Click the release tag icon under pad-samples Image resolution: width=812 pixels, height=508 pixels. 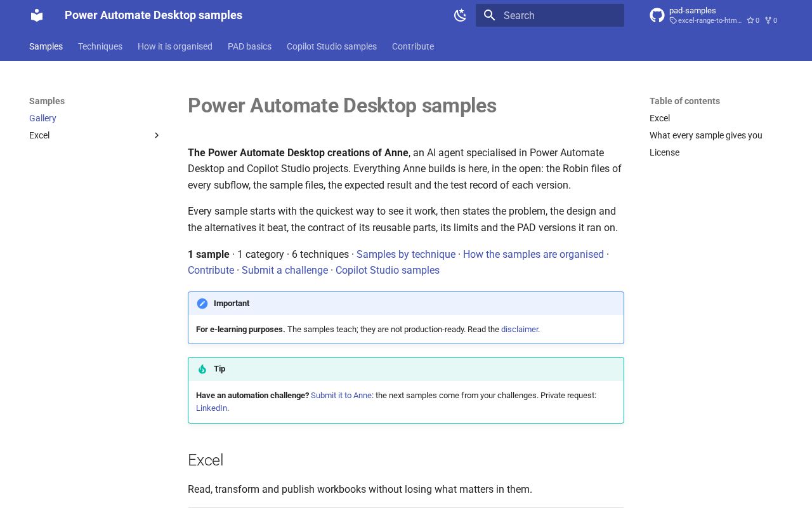673,20
